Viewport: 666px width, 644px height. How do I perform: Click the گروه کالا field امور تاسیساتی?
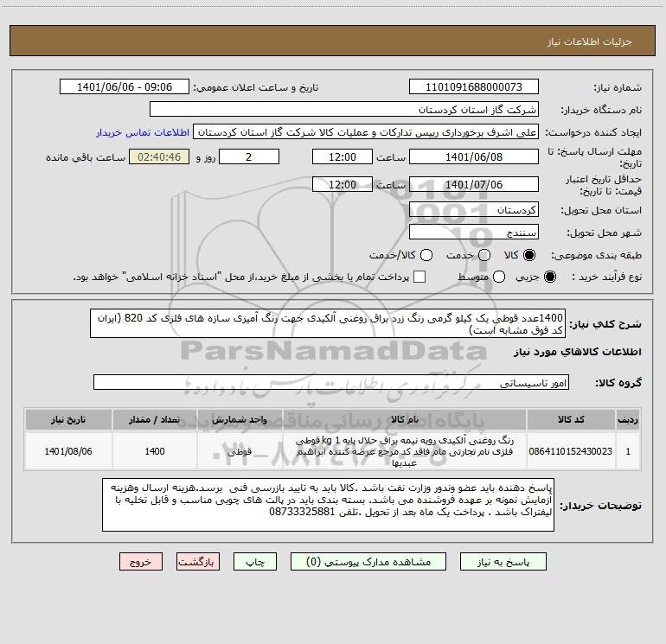click(331, 382)
